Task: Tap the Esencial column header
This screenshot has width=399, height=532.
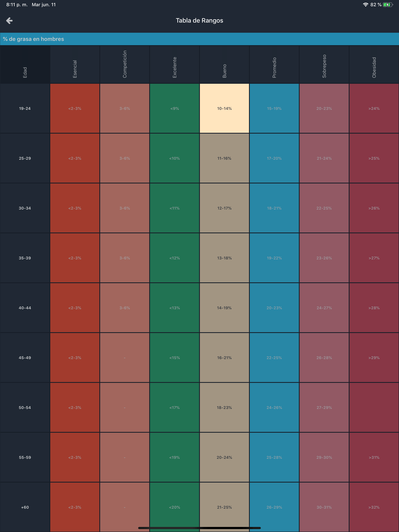Action: [x=75, y=69]
